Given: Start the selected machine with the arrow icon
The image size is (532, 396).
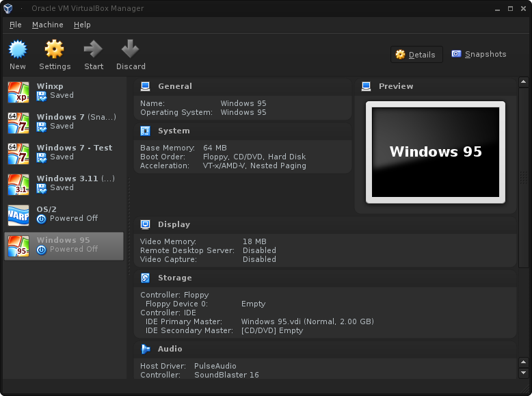Looking at the screenshot, I should coord(93,49).
